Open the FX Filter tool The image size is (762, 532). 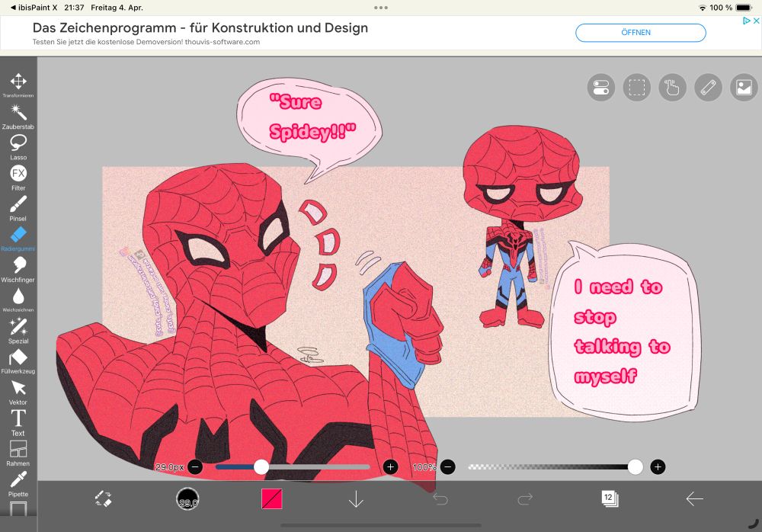(18, 178)
